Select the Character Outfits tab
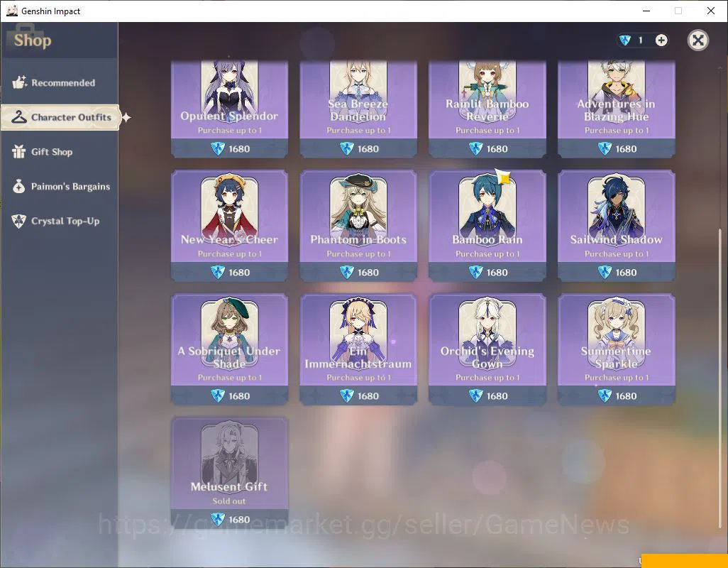 click(x=60, y=117)
